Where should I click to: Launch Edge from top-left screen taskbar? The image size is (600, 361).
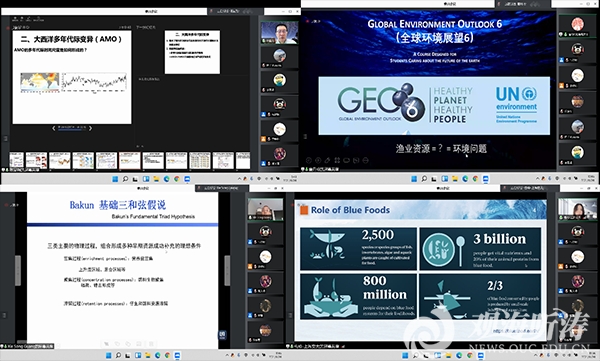(166, 179)
